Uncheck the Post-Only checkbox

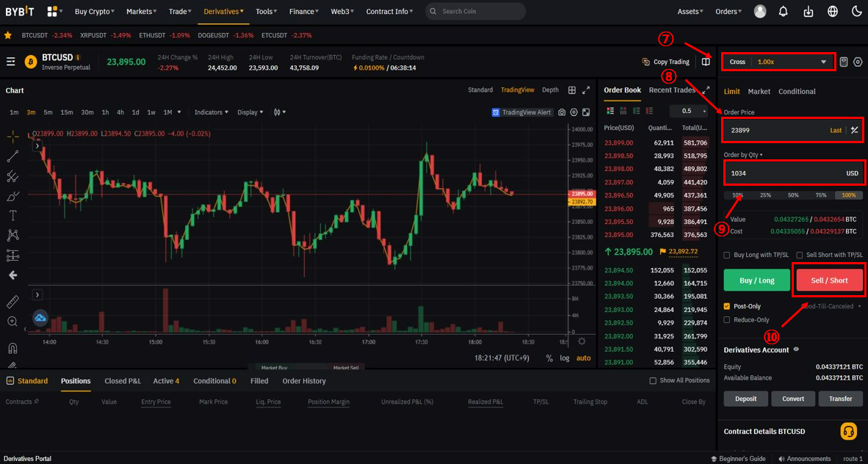727,306
